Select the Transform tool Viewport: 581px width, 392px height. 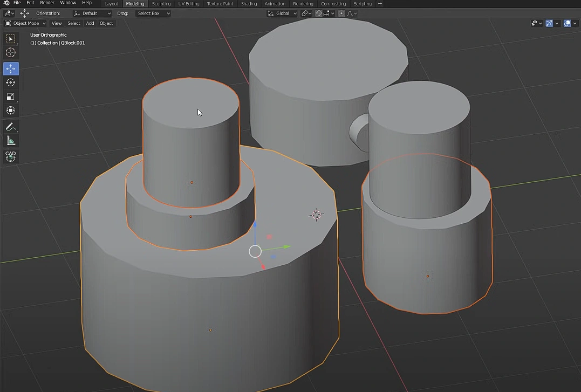tap(11, 110)
